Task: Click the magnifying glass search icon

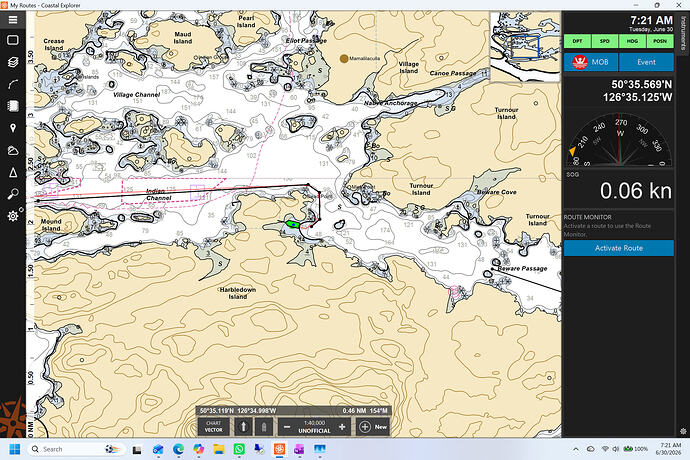Action: coord(13,194)
